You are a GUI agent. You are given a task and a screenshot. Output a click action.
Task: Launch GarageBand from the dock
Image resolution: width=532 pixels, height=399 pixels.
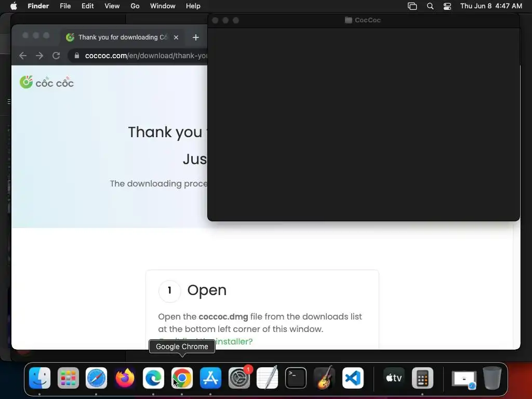324,378
